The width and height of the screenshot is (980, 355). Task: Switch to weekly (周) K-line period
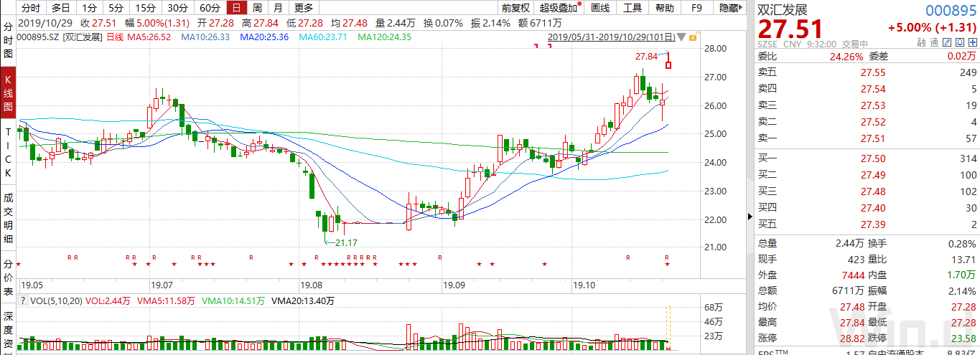click(257, 8)
